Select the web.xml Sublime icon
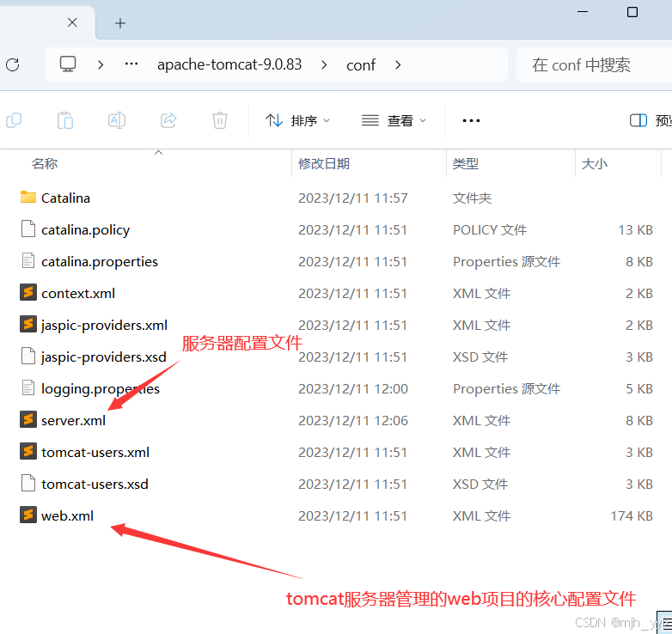The height and width of the screenshot is (634, 672). click(x=28, y=515)
